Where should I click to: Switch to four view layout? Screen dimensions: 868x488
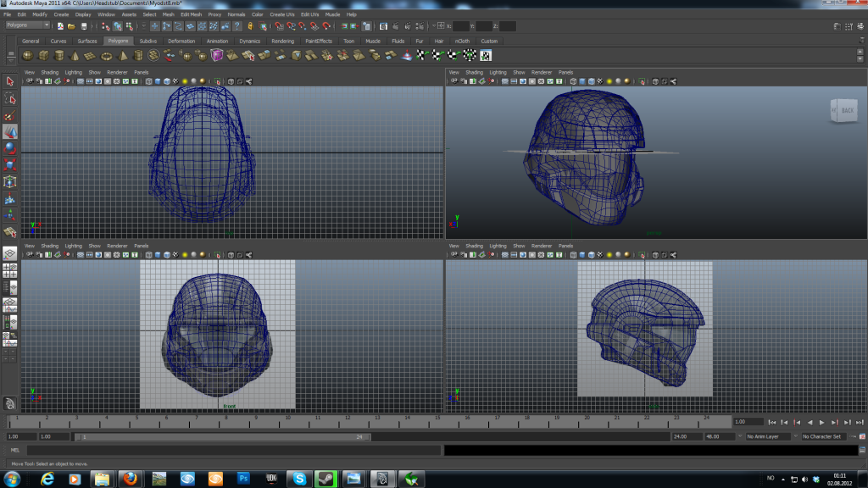point(10,271)
